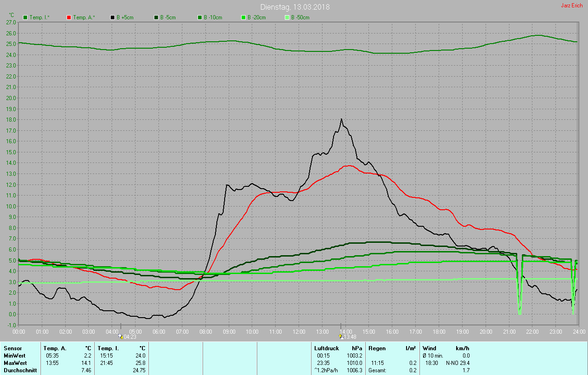Select the Temp. A. minimum time "05:35"
The width and height of the screenshot is (588, 375).
52,356
